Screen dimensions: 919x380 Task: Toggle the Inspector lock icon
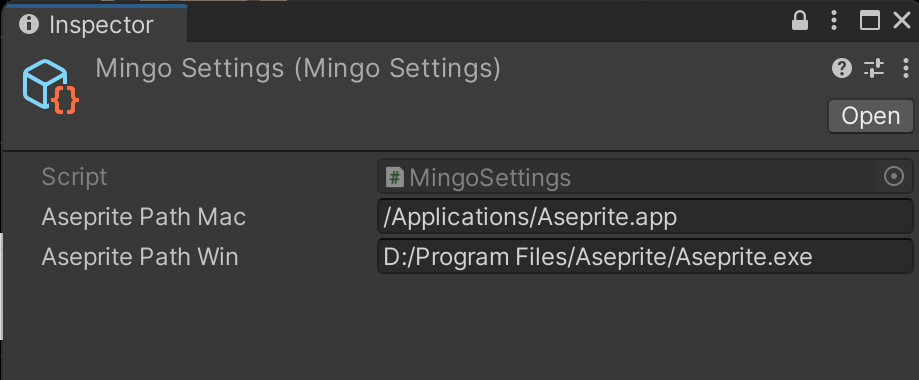click(x=800, y=21)
